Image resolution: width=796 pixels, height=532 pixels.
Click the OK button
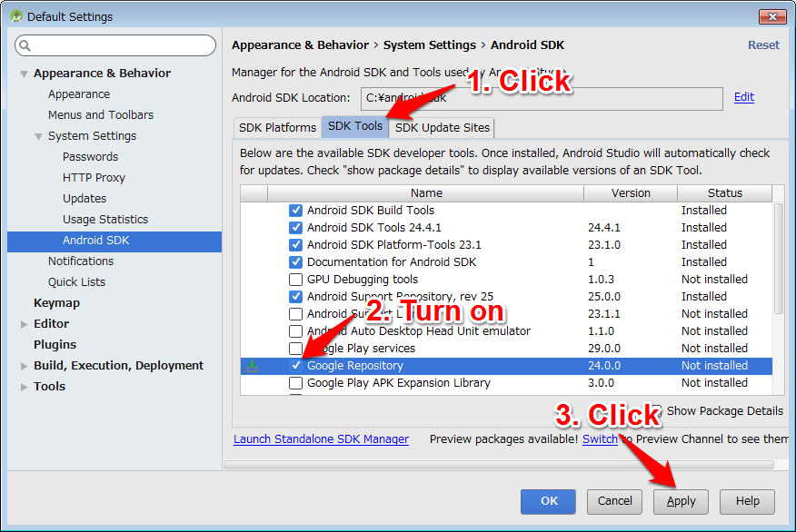pos(548,501)
